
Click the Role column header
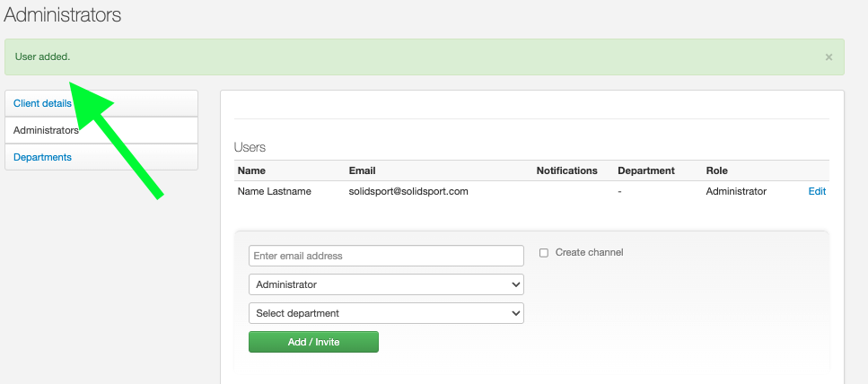pyautogui.click(x=716, y=170)
